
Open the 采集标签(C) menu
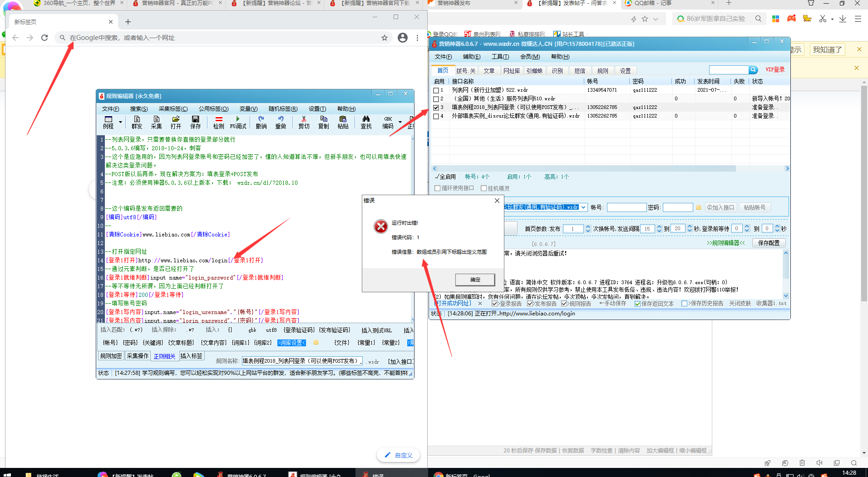pos(173,109)
